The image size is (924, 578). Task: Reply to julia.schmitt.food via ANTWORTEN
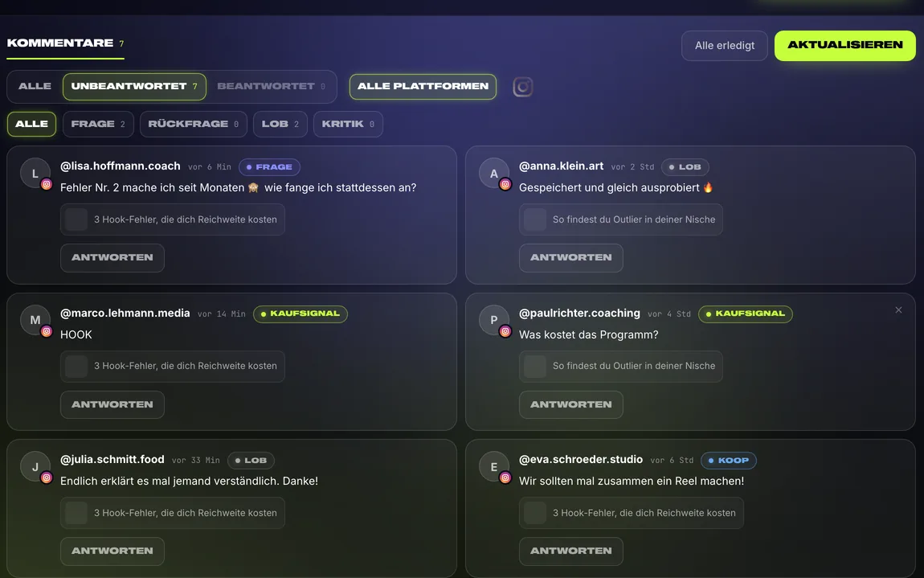(112, 551)
